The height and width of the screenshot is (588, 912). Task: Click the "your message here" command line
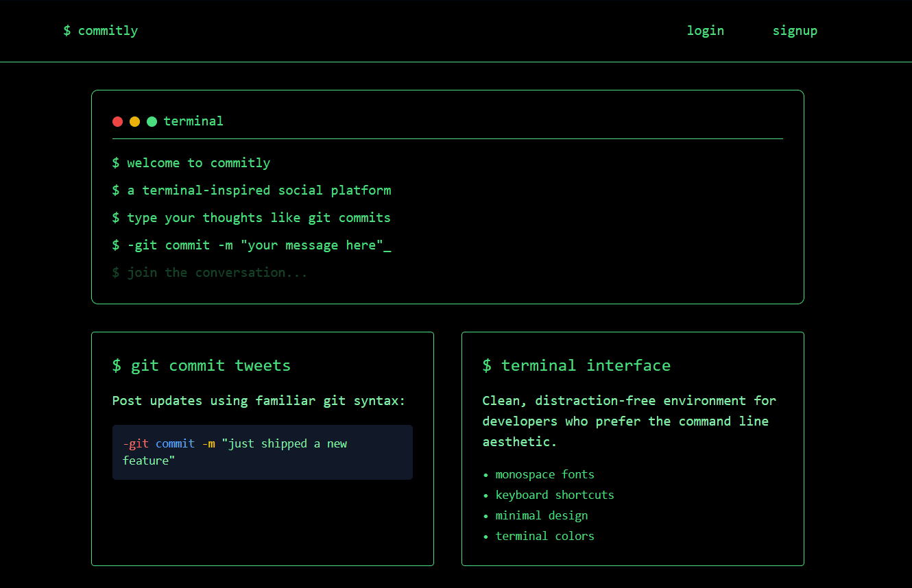click(x=252, y=245)
